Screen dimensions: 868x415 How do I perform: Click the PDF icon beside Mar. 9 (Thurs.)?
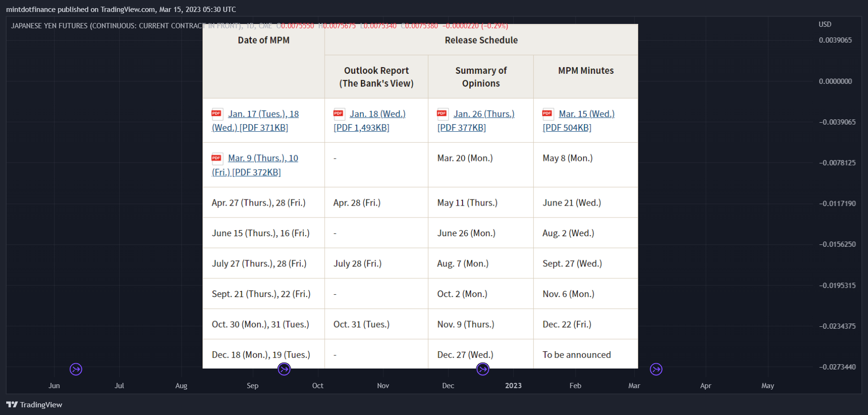(x=216, y=158)
